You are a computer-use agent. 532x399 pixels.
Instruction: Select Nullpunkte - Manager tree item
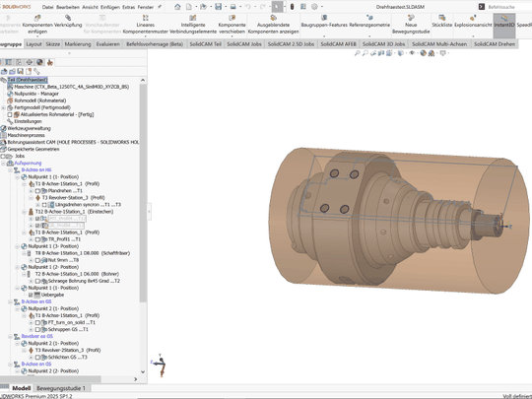(x=36, y=94)
